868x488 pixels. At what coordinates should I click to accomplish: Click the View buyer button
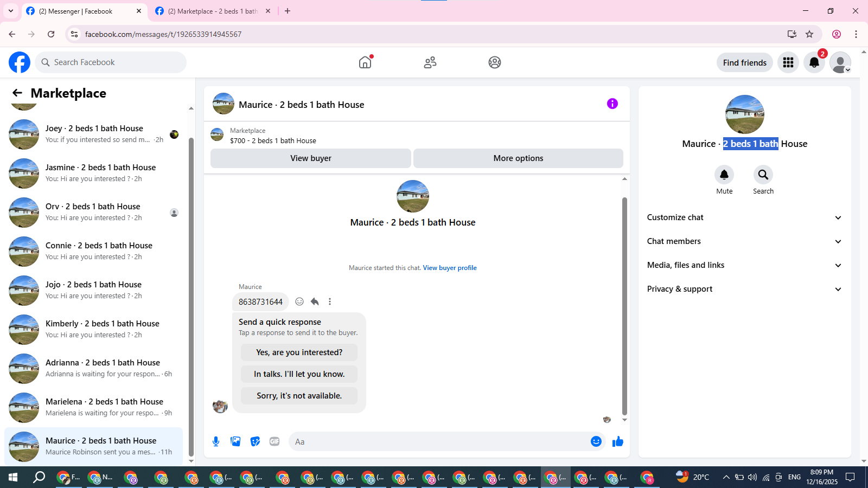tap(311, 158)
